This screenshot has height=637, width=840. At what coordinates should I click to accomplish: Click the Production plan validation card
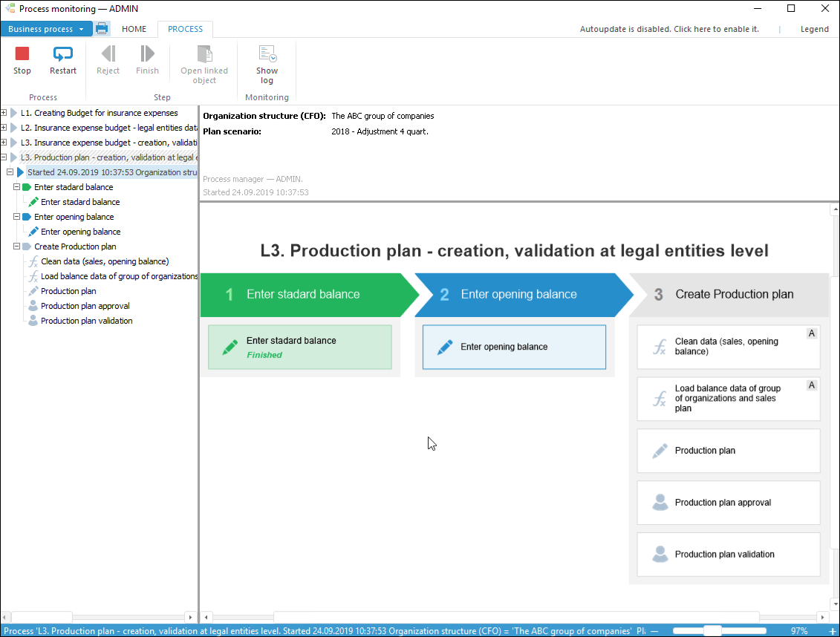tap(728, 555)
